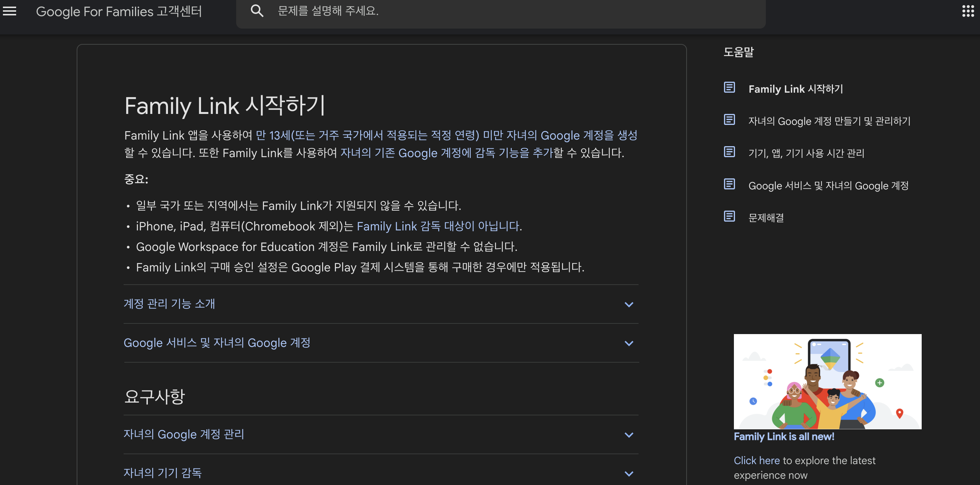
Task: Open the Google apps grid
Action: pos(968,11)
